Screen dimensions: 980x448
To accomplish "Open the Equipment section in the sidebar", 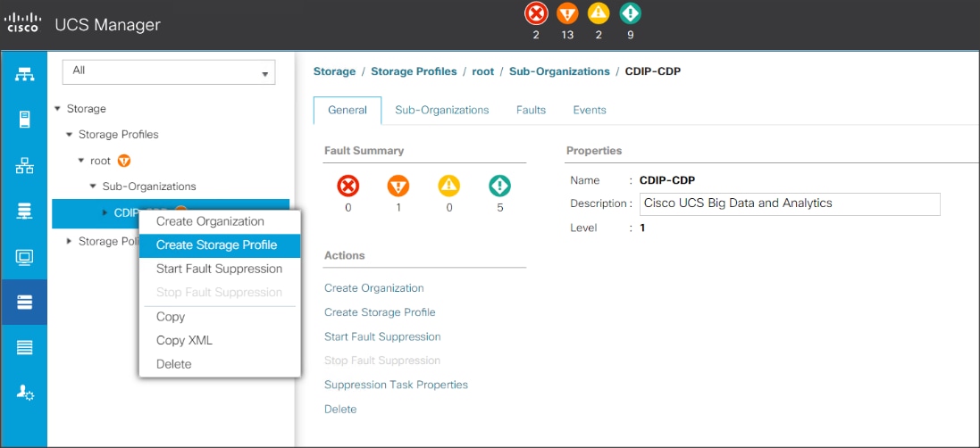I will click(24, 75).
